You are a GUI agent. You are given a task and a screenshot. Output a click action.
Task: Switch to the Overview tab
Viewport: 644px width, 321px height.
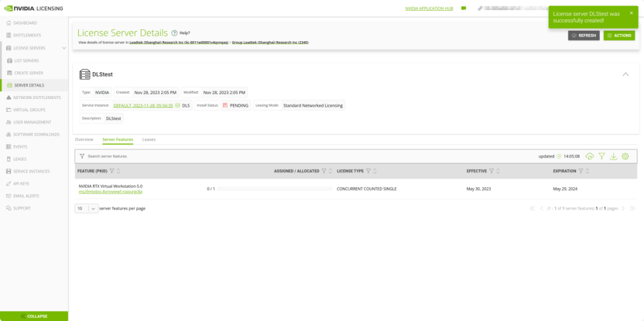tap(84, 140)
